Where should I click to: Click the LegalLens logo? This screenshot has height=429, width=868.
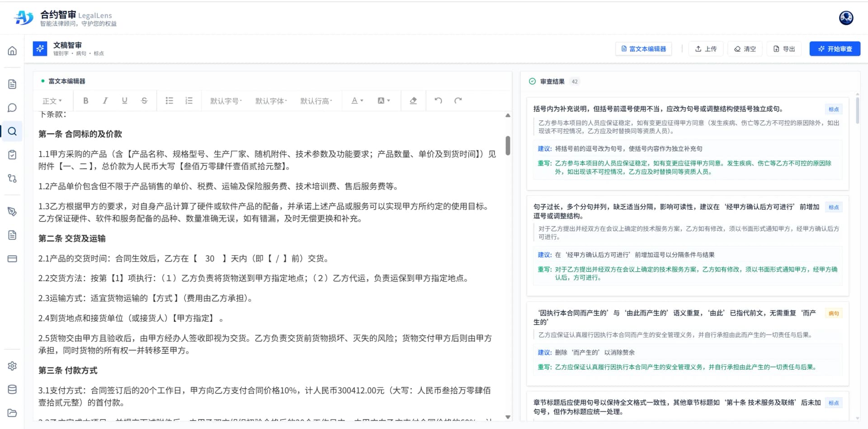tap(24, 18)
